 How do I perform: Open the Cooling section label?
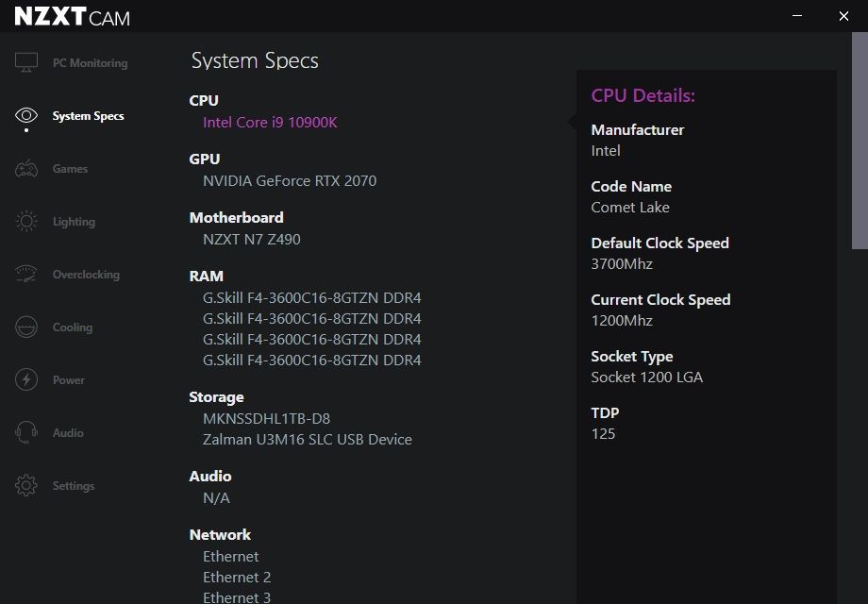(73, 327)
